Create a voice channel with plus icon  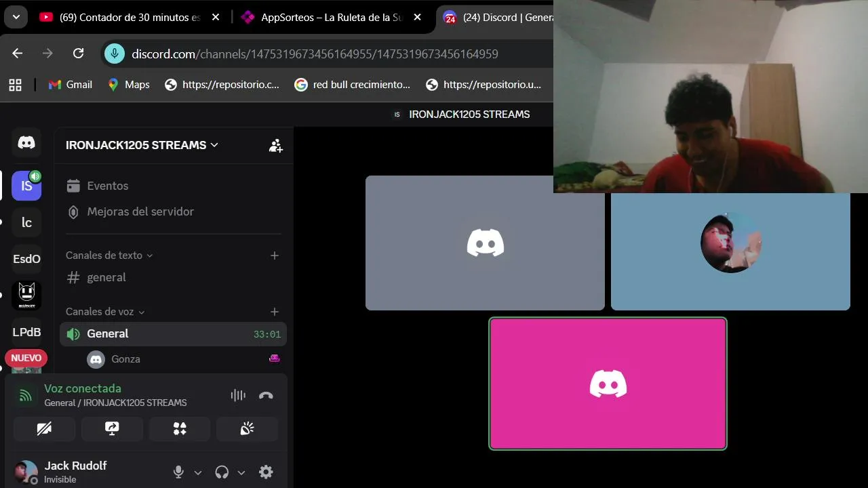(x=274, y=312)
